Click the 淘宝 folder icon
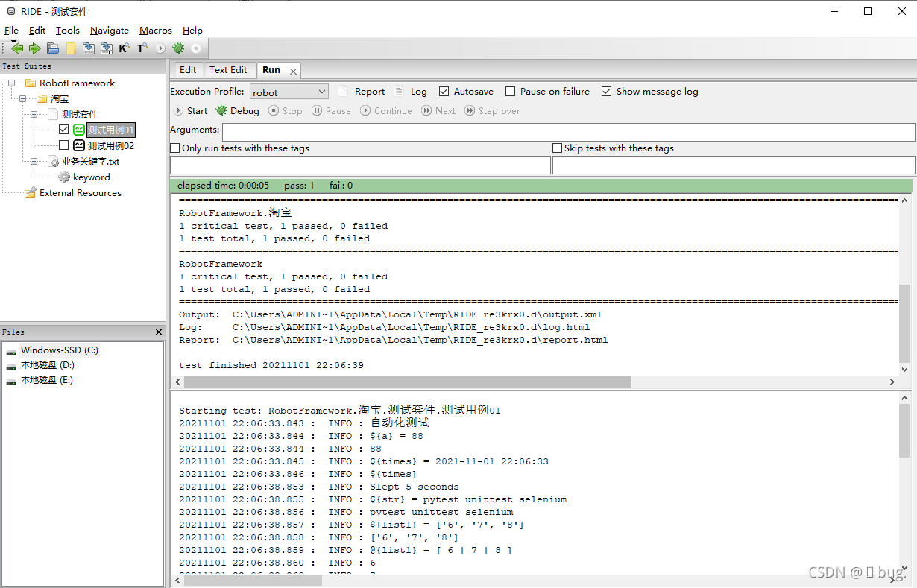This screenshot has height=588, width=917. pyautogui.click(x=42, y=99)
